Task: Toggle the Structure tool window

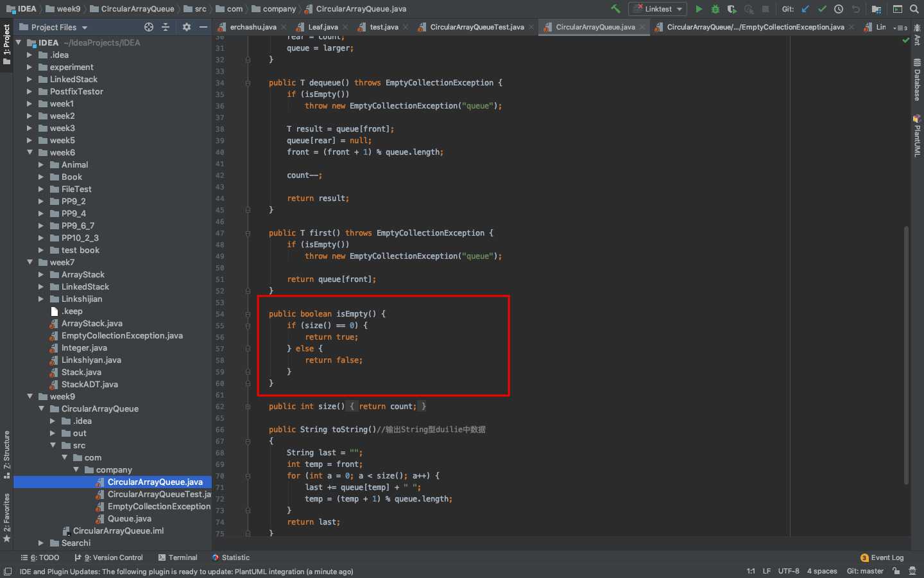Action: [x=6, y=455]
